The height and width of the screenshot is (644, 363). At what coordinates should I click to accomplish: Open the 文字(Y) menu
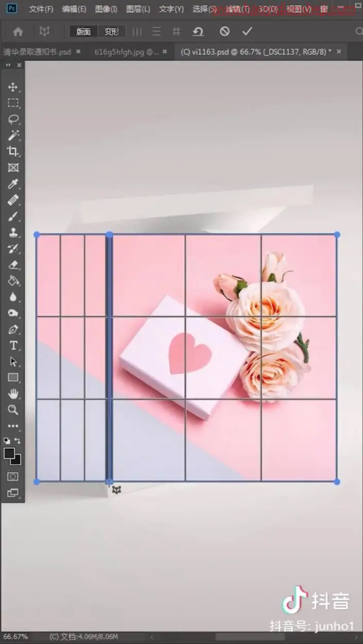coord(171,9)
